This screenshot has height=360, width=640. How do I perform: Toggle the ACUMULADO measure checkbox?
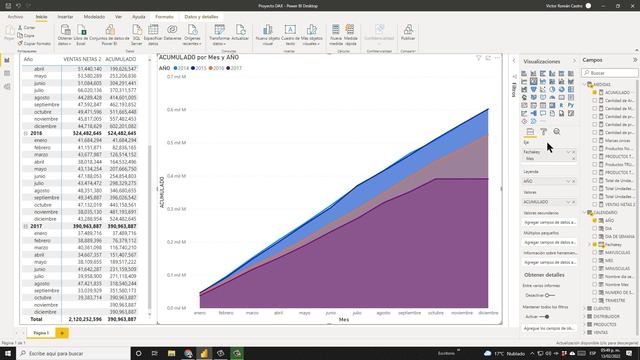(x=595, y=93)
